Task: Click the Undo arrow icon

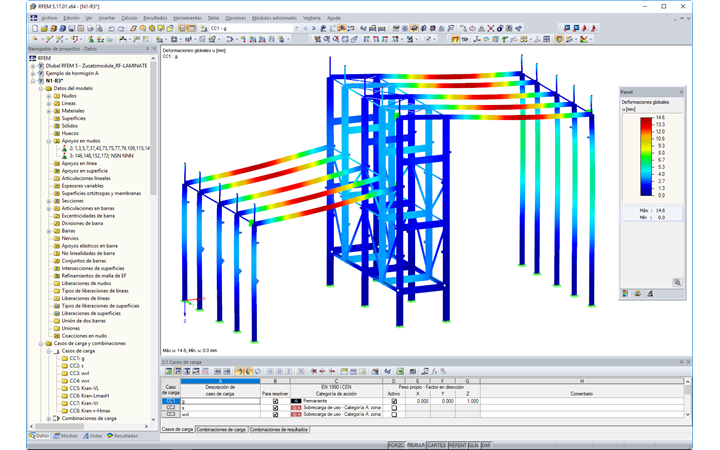Action: coord(111,28)
